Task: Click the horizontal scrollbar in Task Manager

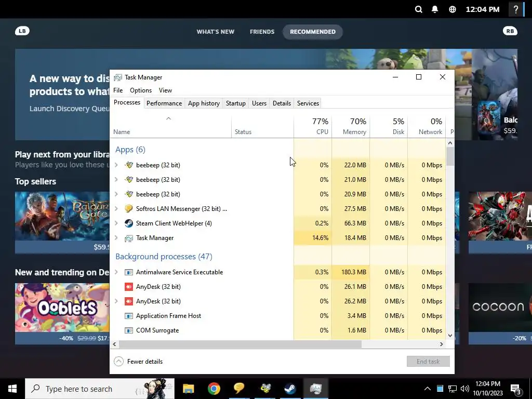Action: click(x=240, y=344)
